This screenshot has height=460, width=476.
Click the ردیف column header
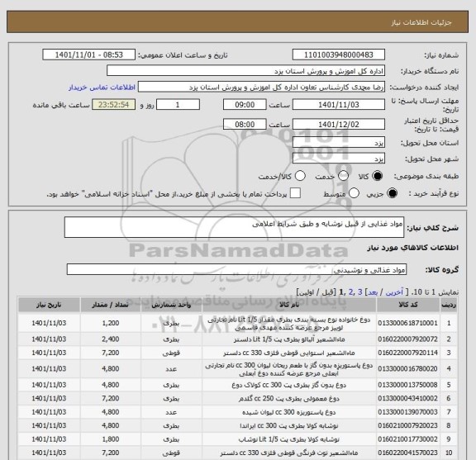[449, 305]
